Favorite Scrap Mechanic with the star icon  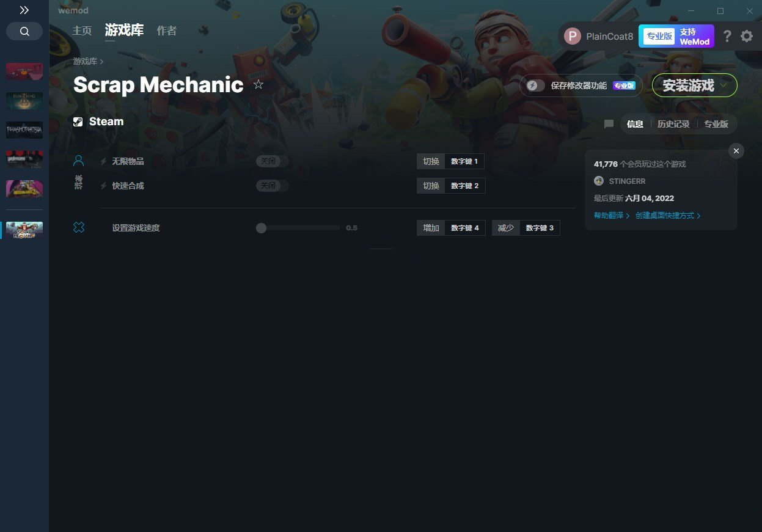[258, 84]
